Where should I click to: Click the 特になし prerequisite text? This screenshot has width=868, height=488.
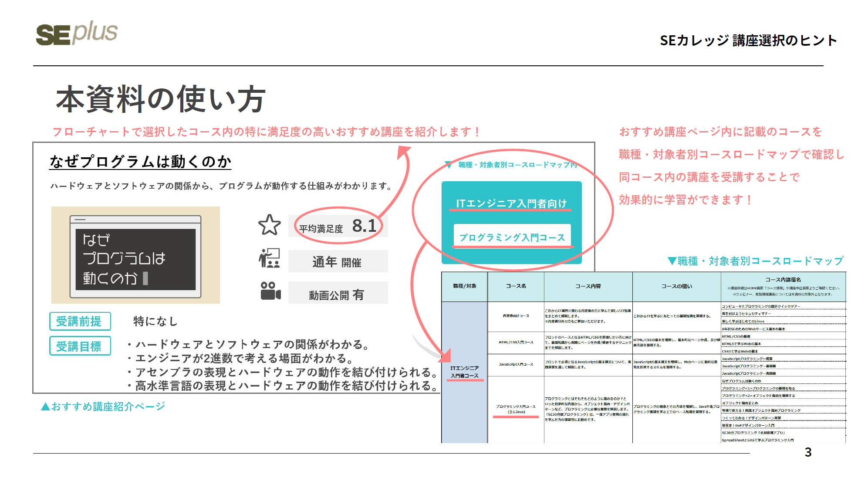pyautogui.click(x=155, y=322)
